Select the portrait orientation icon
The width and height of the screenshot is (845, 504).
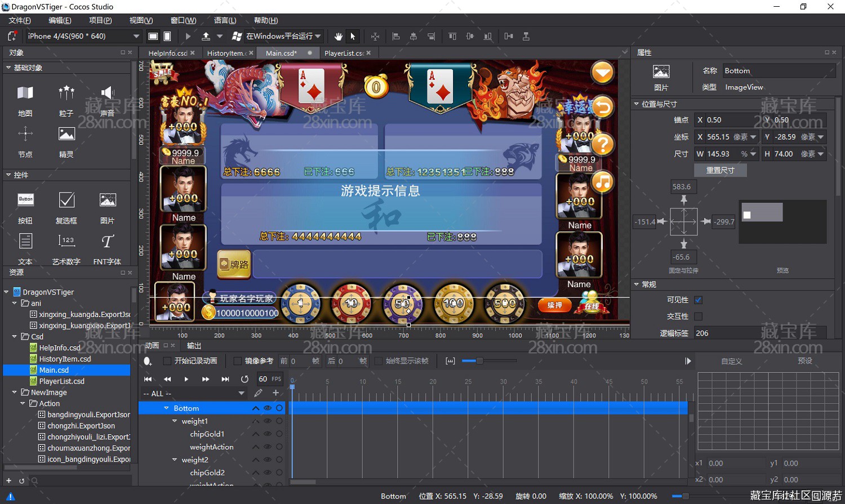coord(167,36)
